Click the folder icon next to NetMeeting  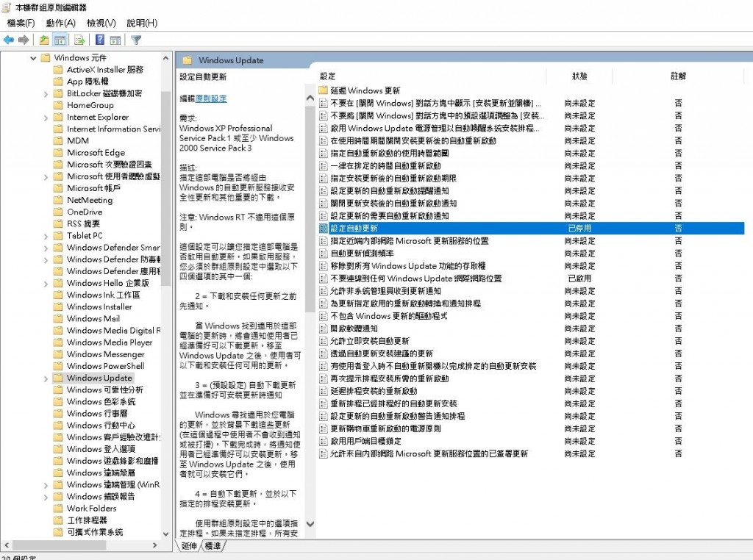58,200
